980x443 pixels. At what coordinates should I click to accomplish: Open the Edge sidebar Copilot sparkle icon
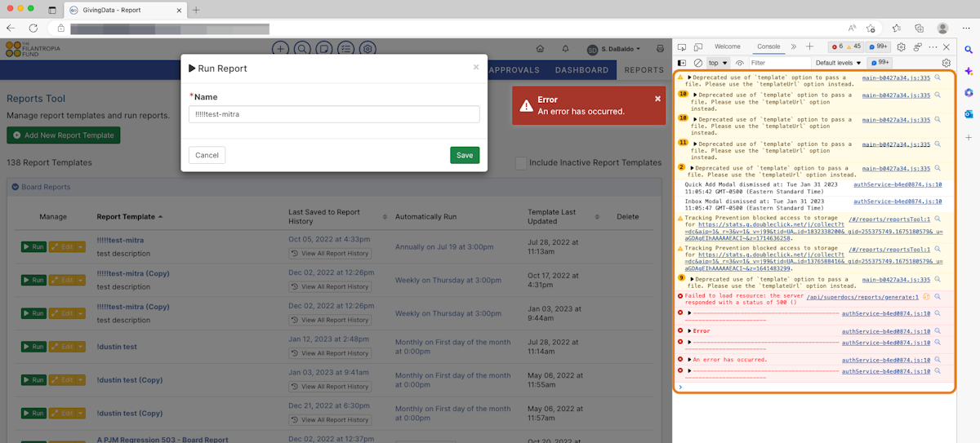click(968, 71)
